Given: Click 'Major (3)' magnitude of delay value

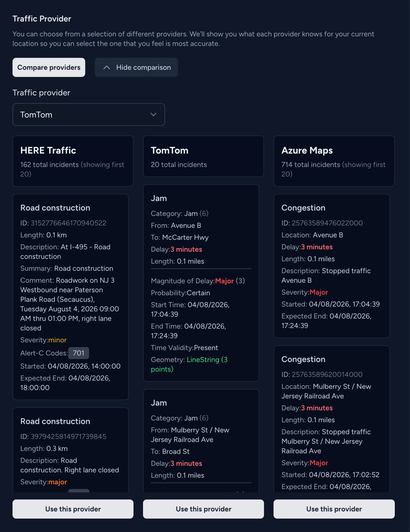Looking at the screenshot, I should pos(230,281).
